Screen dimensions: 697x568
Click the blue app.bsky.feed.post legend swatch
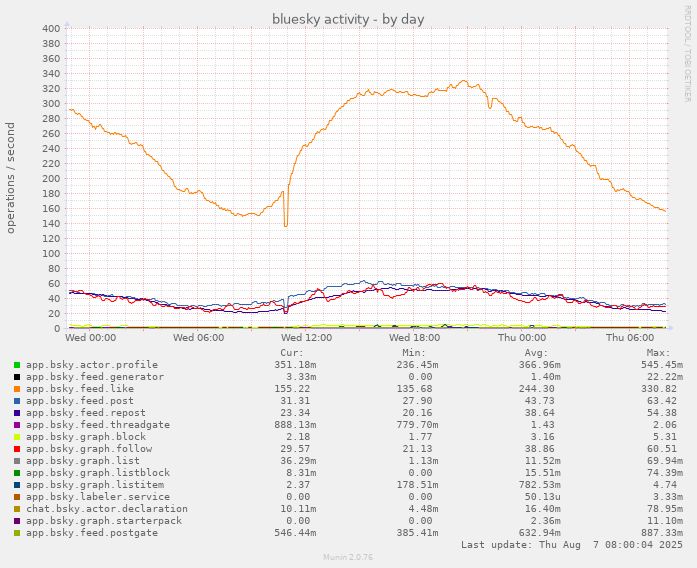17,401
